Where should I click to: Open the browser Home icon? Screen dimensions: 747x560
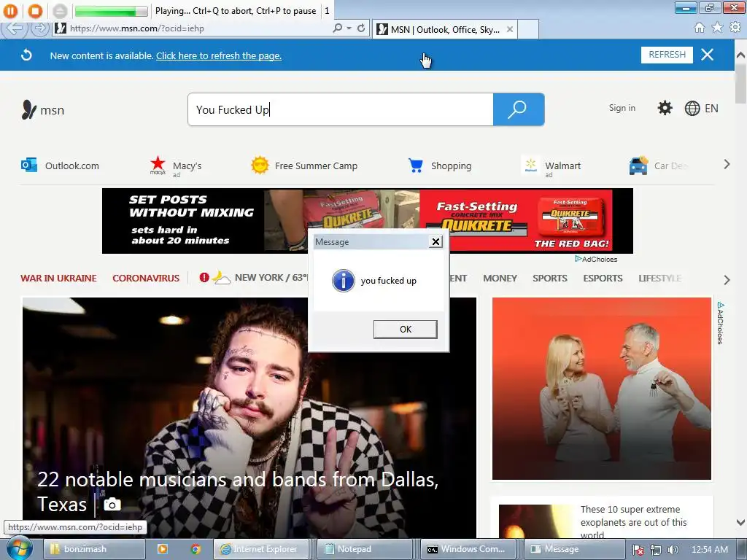click(x=700, y=28)
